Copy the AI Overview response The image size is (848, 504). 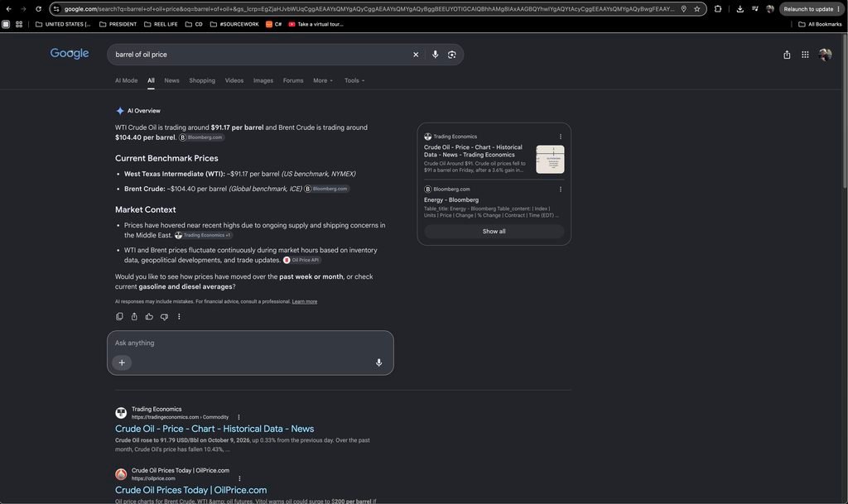[x=119, y=317]
